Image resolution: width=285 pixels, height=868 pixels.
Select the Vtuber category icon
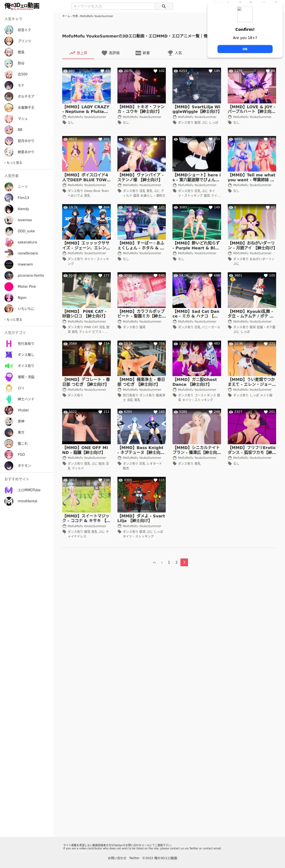(x=9, y=410)
